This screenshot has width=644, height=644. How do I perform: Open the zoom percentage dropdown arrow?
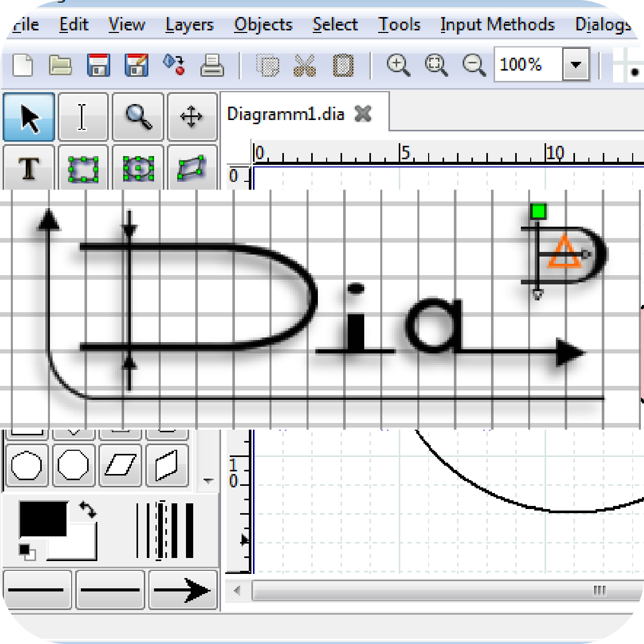pyautogui.click(x=575, y=65)
